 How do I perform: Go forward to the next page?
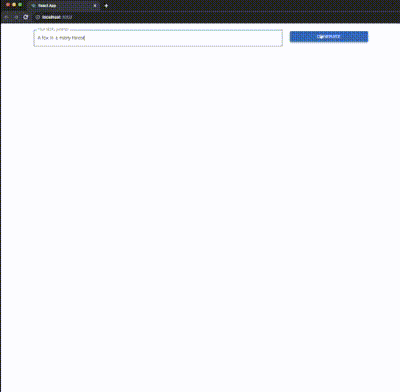(x=16, y=17)
